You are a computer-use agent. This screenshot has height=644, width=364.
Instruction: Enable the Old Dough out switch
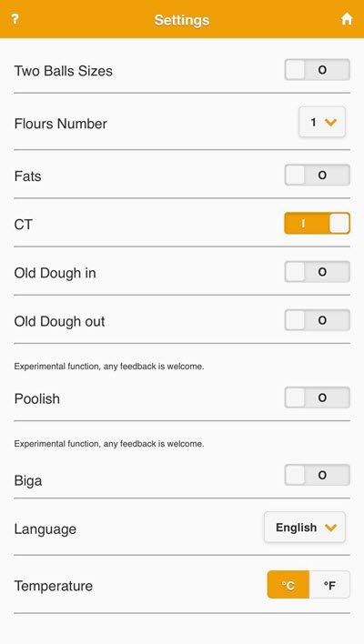pos(318,320)
